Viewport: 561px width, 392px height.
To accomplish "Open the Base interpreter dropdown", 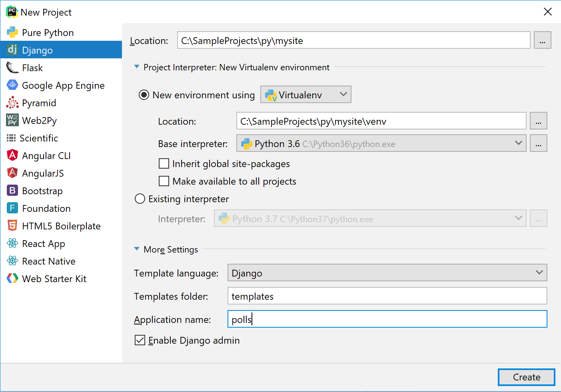I will click(x=381, y=143).
